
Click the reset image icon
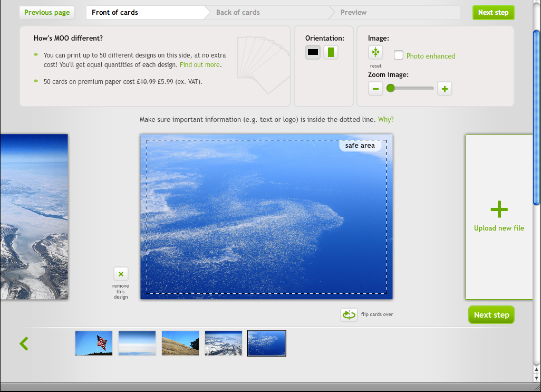coord(375,52)
